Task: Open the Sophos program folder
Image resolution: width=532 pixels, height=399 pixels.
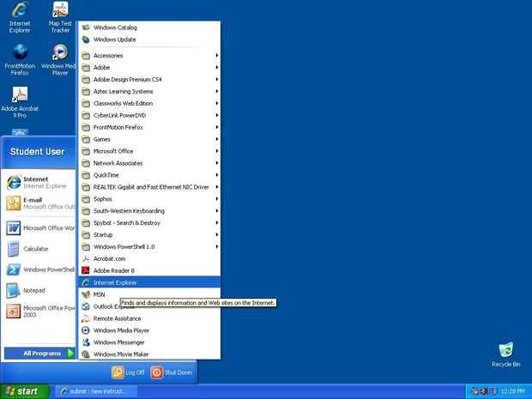Action: tap(149, 199)
